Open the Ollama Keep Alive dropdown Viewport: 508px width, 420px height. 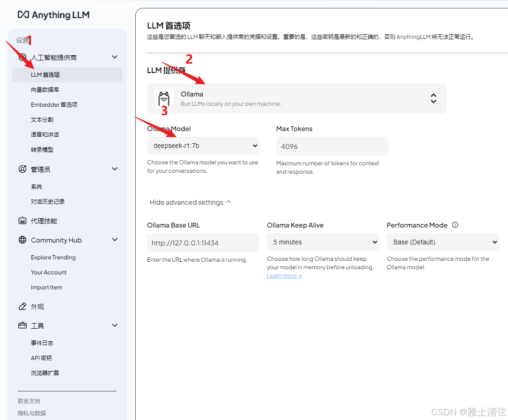(323, 242)
